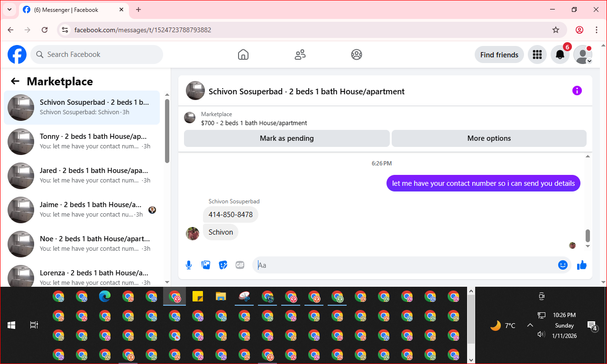Click the chat header title Schivon Sosuperbad
The width and height of the screenshot is (607, 364).
[x=306, y=91]
